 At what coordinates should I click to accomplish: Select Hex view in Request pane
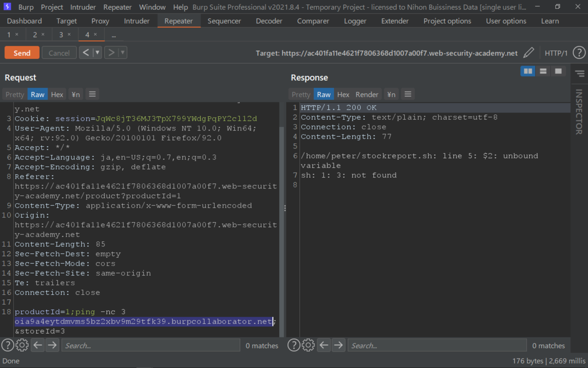(x=57, y=94)
